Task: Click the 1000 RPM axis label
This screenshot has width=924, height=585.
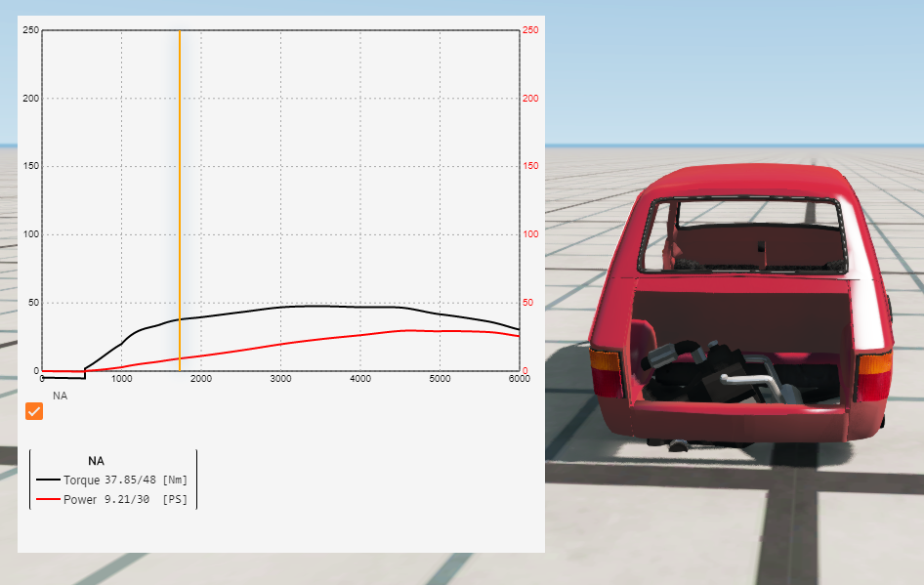Action: click(x=121, y=379)
